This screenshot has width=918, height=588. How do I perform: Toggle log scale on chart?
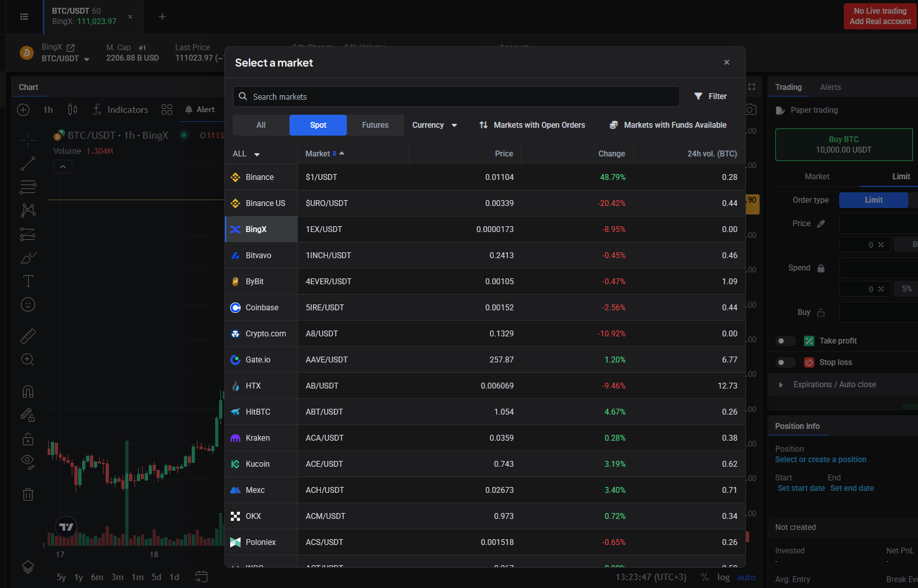723,577
